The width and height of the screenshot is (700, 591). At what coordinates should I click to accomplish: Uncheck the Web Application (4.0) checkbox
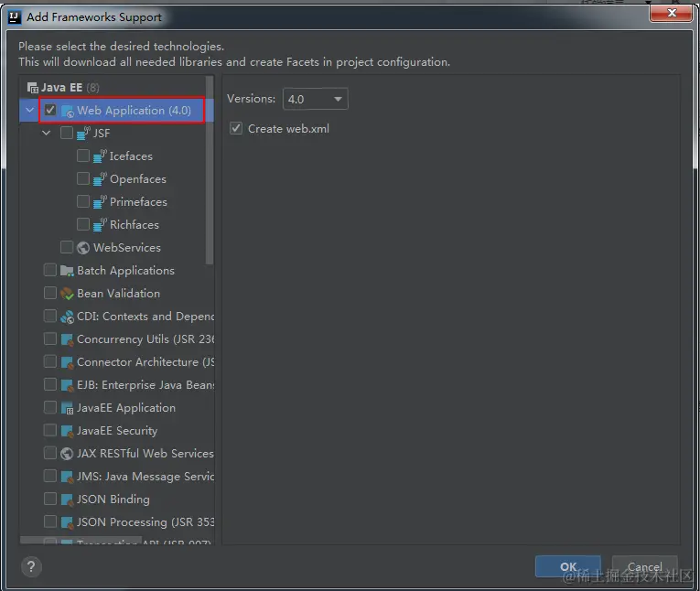coord(50,110)
